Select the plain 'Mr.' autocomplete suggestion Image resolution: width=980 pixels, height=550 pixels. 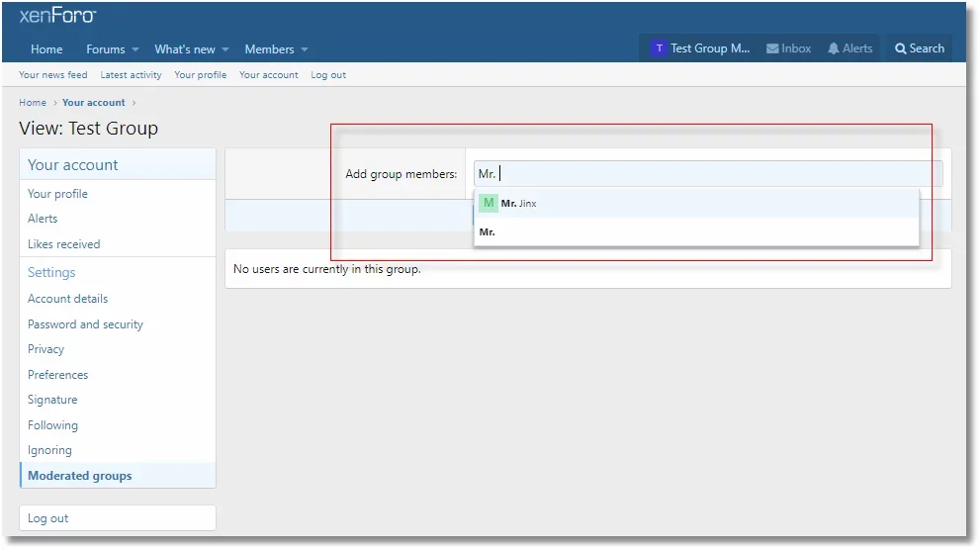click(488, 232)
